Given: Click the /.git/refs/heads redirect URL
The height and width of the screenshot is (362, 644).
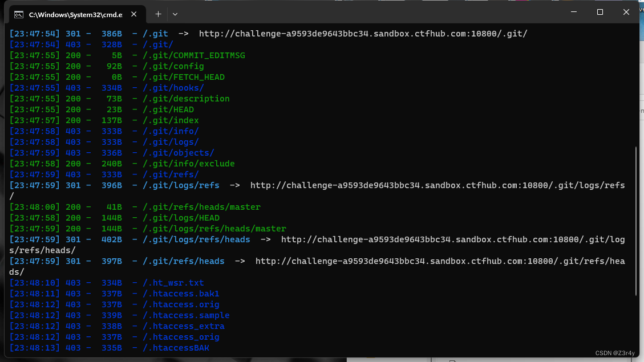Looking at the screenshot, I should tap(440, 261).
